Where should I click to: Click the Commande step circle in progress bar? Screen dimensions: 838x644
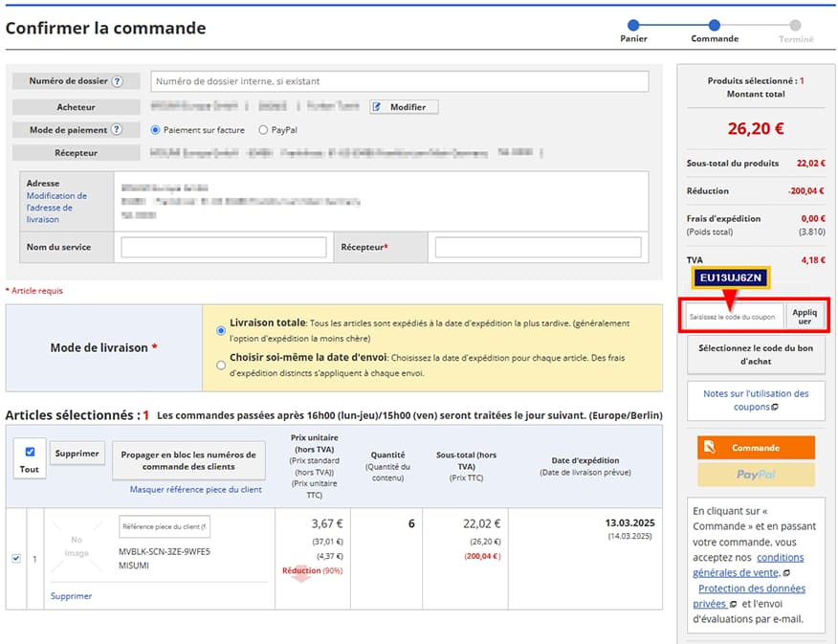point(714,25)
